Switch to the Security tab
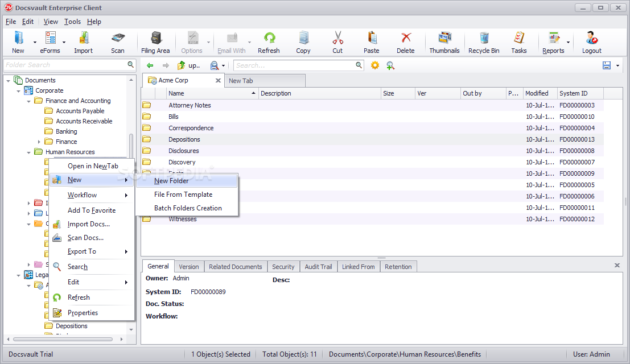Screen dimensions: 630x364 point(283,267)
